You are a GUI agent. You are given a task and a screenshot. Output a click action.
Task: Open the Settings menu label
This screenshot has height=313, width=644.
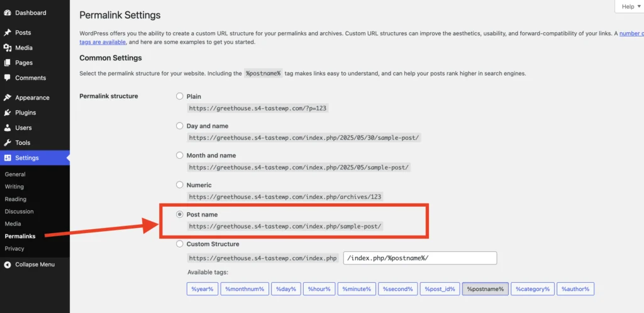coord(27,158)
